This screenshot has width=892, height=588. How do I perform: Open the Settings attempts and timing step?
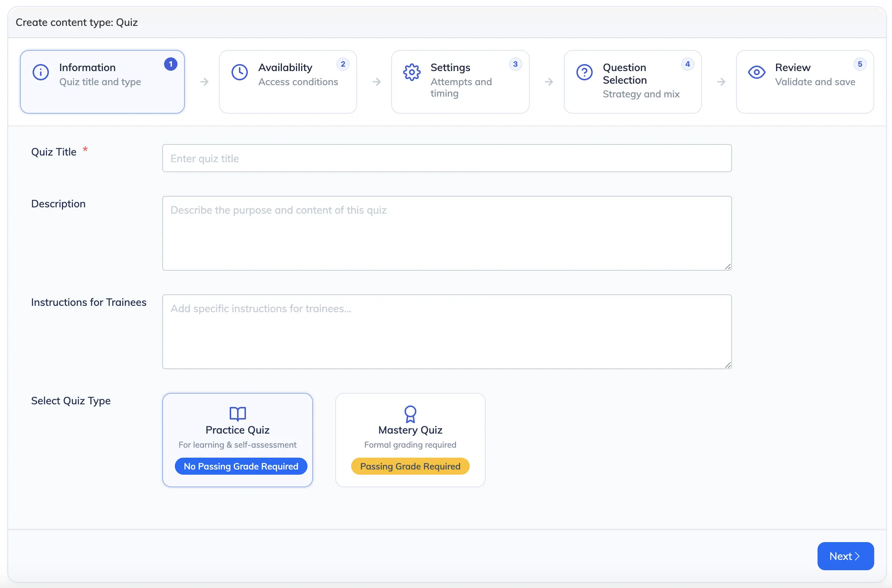460,82
